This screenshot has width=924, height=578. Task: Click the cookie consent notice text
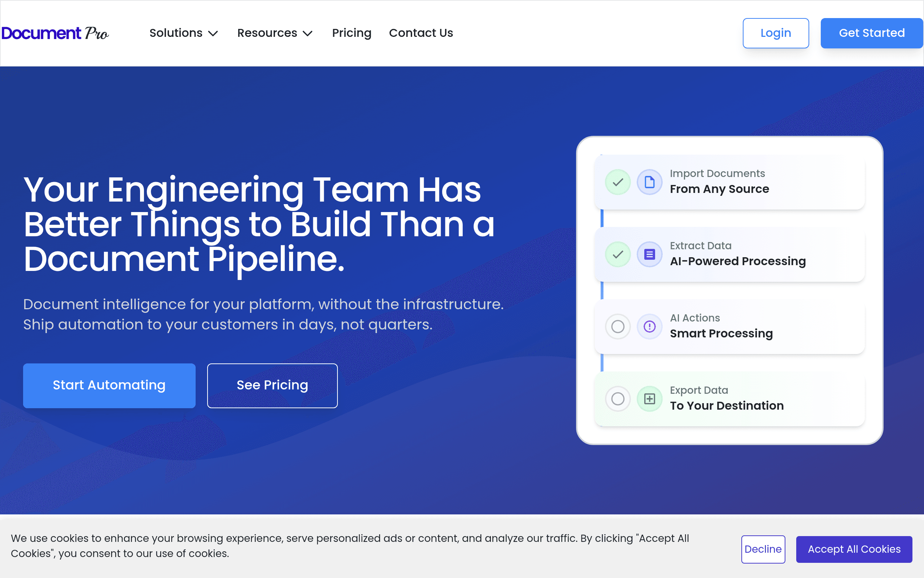click(350, 545)
